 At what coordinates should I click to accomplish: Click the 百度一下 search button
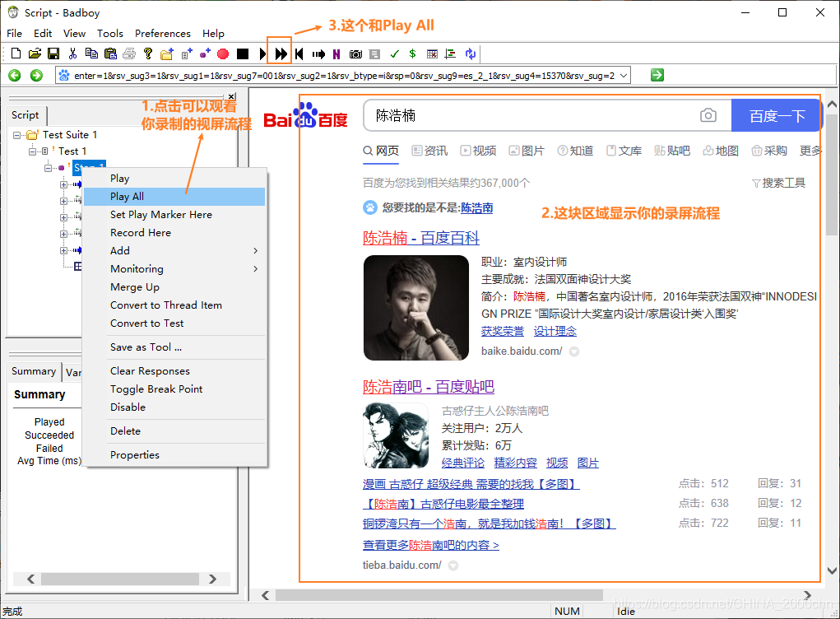(x=777, y=116)
